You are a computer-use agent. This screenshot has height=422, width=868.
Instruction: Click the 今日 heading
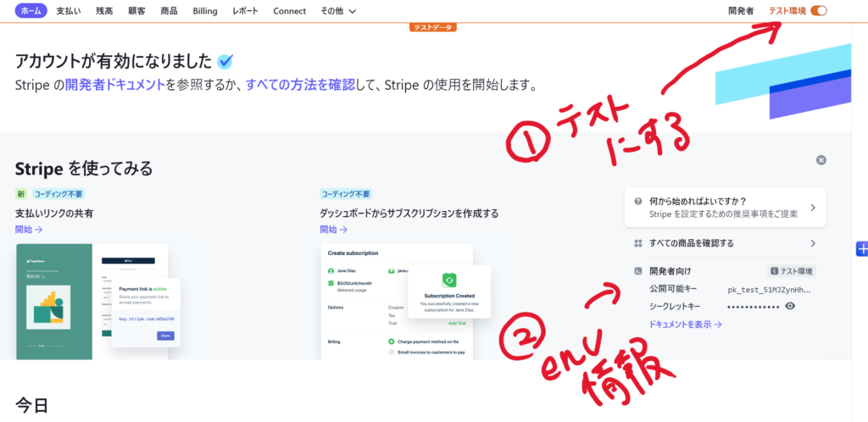tap(31, 406)
